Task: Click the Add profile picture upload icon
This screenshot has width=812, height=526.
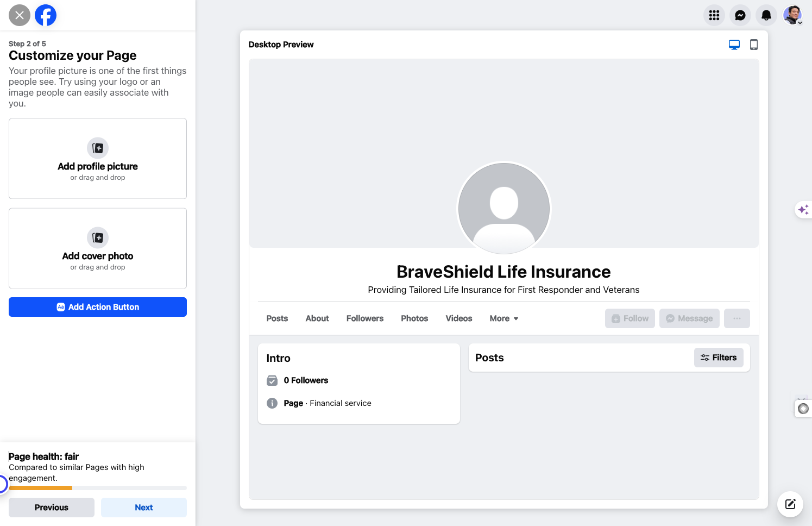Action: point(98,148)
